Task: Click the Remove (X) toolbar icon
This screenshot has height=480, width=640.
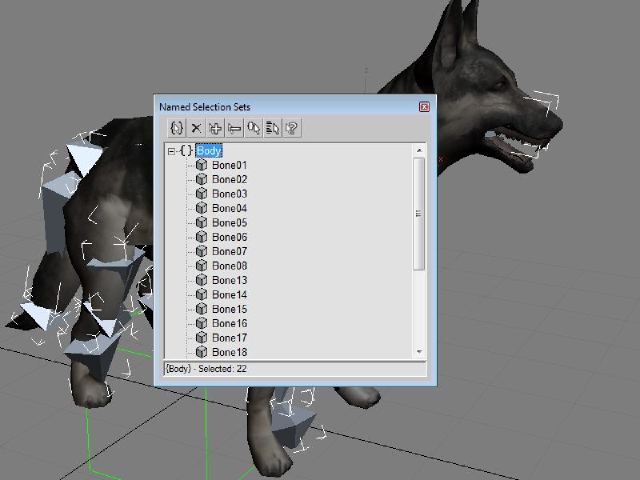Action: click(x=196, y=128)
